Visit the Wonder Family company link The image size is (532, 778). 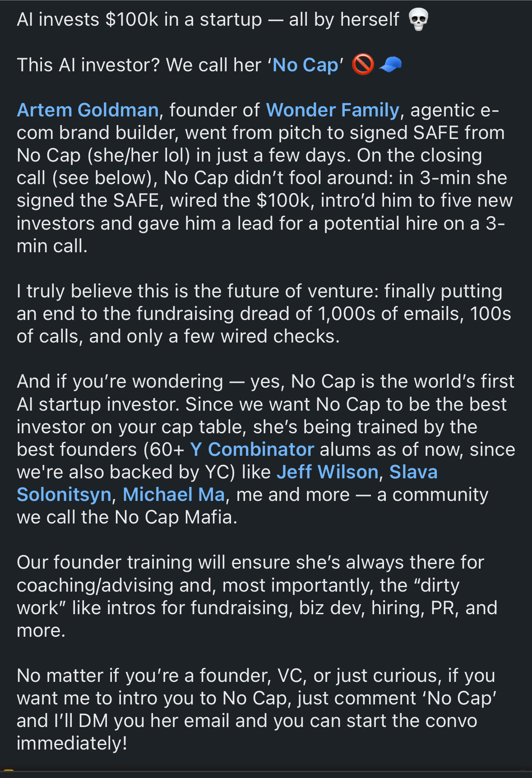point(333,110)
